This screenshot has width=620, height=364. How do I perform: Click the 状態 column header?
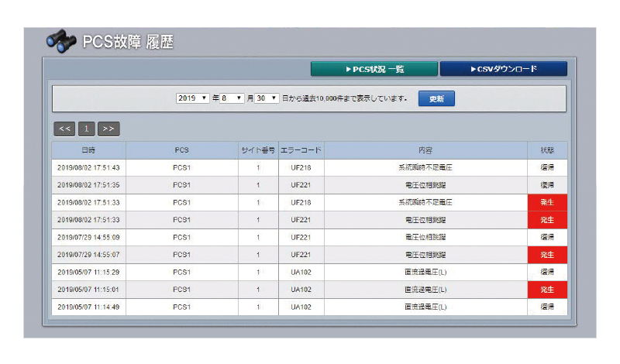click(547, 150)
